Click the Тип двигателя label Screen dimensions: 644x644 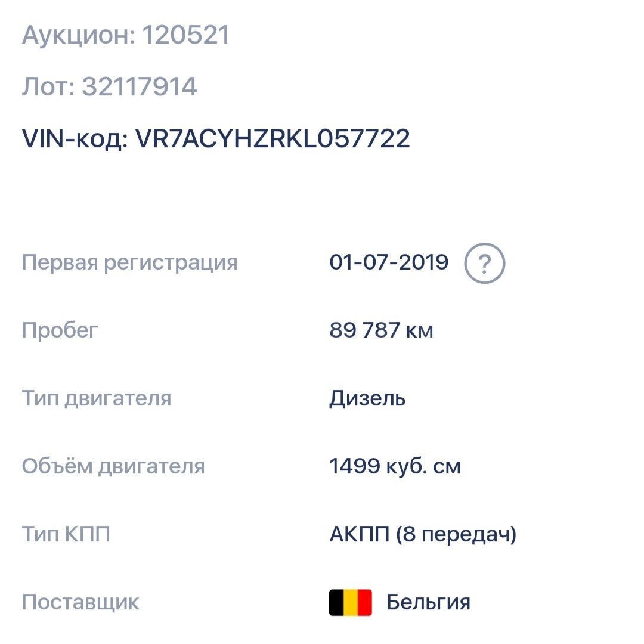tap(97, 399)
